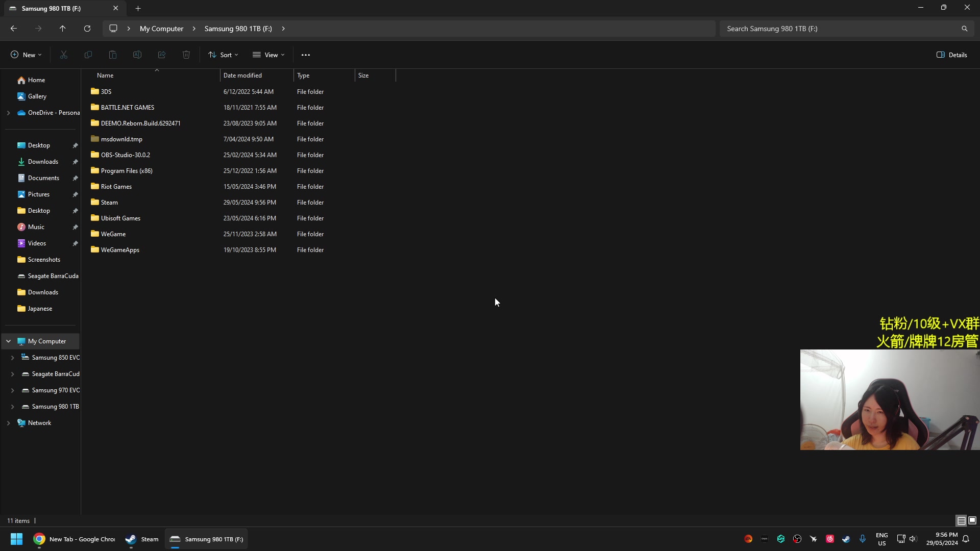Open Steam from the taskbar
Screen dimensions: 980x551
pyautogui.click(x=142, y=539)
